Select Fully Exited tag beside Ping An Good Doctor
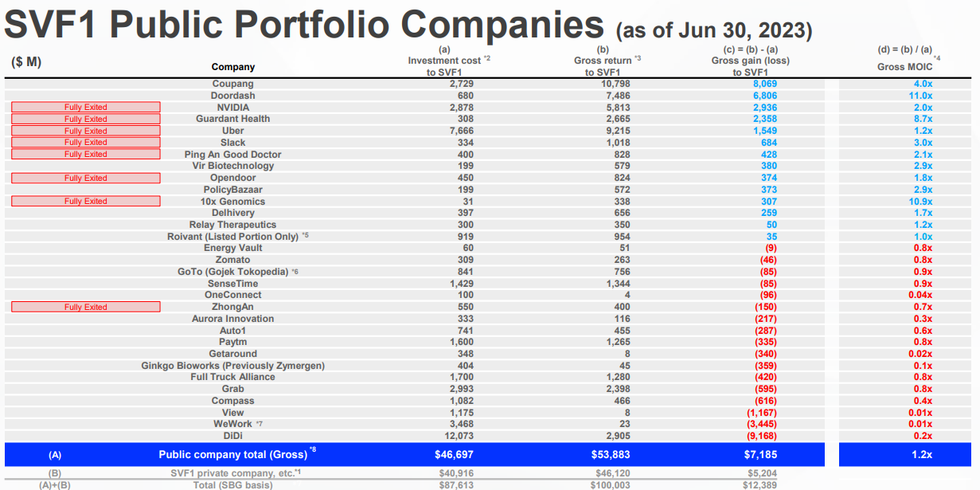The image size is (980, 490). (x=86, y=154)
